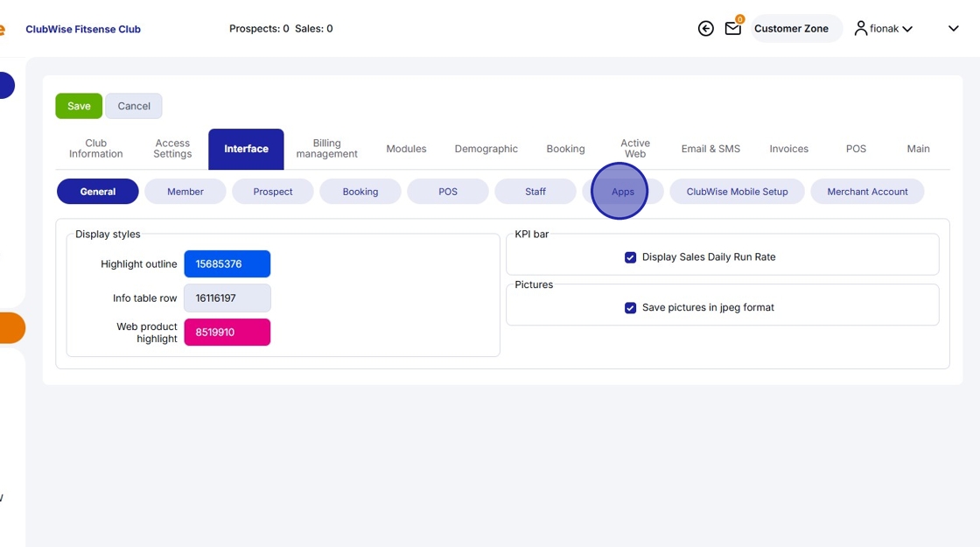Open the Email & SMS tab
Viewport: 980px width, 547px height.
(710, 149)
